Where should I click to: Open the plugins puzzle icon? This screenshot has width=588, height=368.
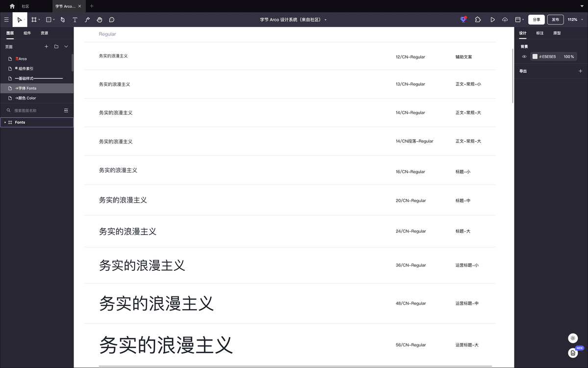(x=478, y=20)
